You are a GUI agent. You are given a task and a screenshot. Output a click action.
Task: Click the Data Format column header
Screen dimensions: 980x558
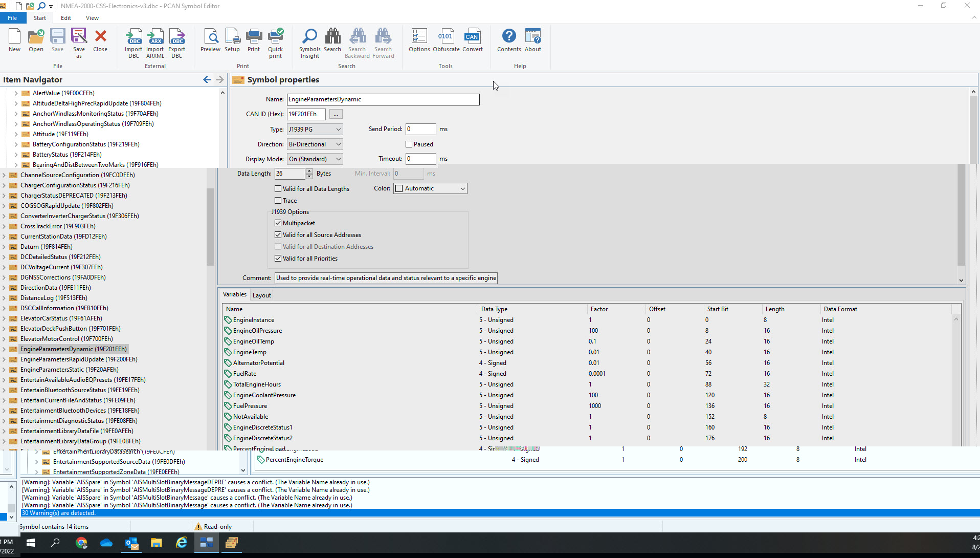coord(886,309)
